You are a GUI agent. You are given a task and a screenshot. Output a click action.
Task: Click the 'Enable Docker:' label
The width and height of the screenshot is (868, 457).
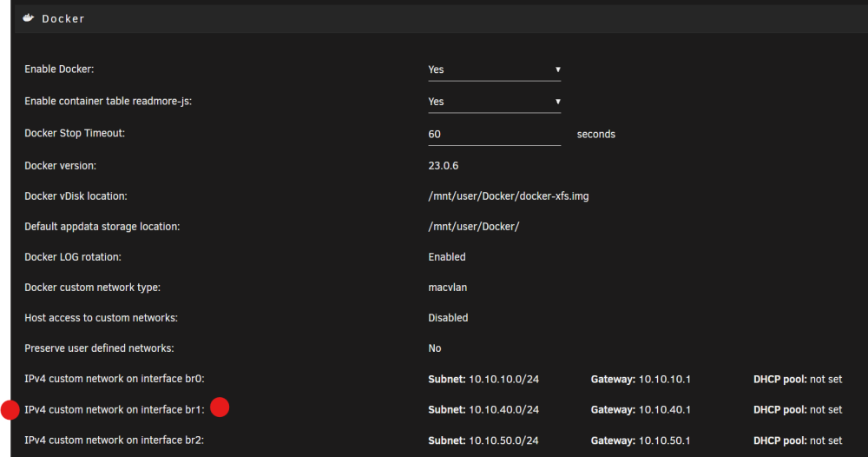point(59,70)
